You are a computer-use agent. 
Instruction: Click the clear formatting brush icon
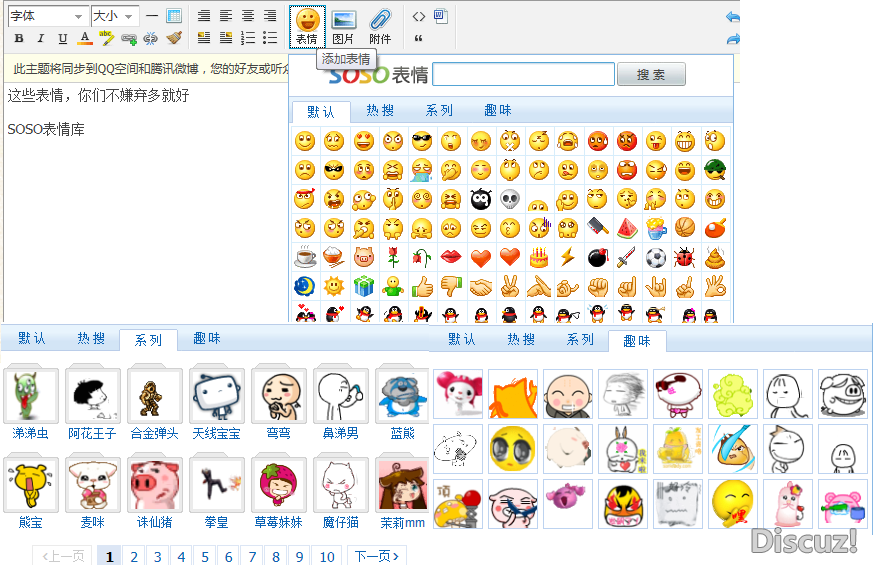[x=174, y=38]
